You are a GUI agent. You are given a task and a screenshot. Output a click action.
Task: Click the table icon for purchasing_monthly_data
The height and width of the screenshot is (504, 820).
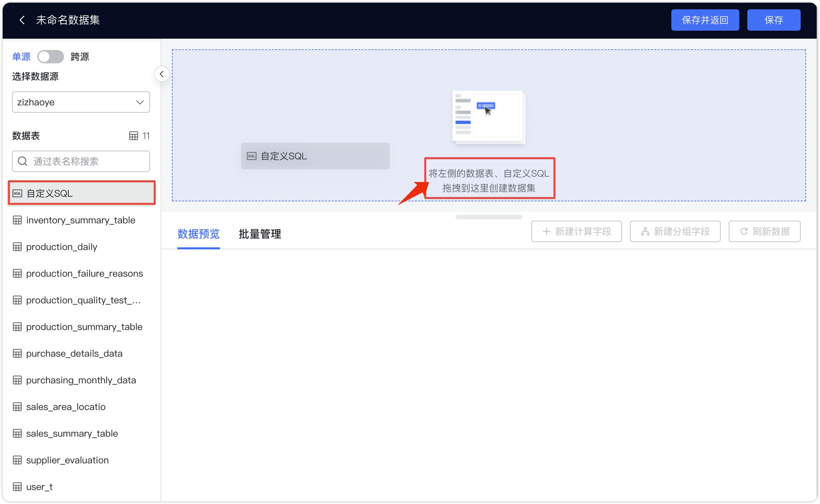pos(17,380)
